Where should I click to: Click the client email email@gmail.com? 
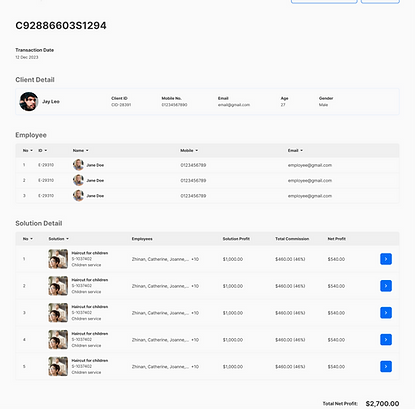[234, 105]
